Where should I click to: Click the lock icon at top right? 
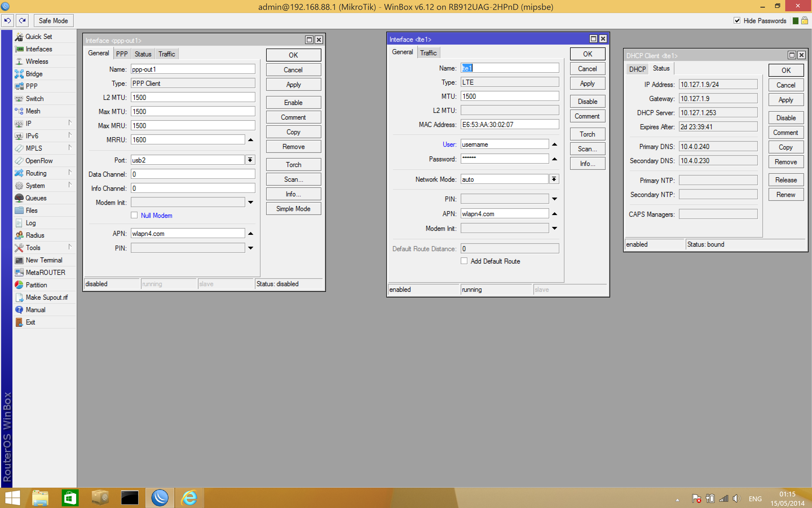pyautogui.click(x=805, y=21)
